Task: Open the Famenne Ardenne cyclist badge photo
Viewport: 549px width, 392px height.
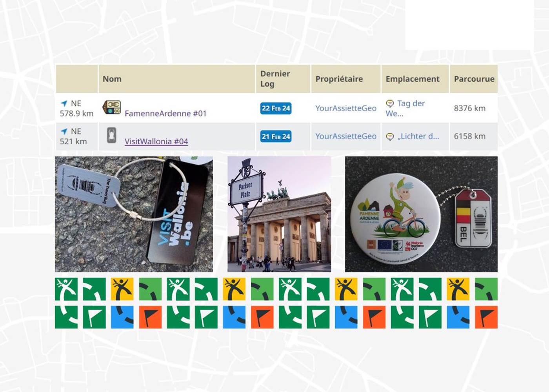Action: tap(421, 214)
